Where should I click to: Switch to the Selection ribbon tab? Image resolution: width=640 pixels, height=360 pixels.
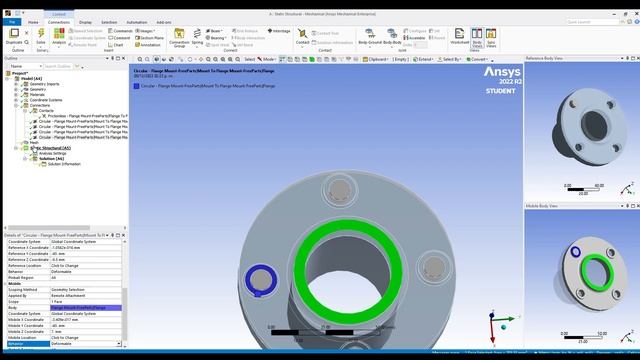click(x=109, y=22)
